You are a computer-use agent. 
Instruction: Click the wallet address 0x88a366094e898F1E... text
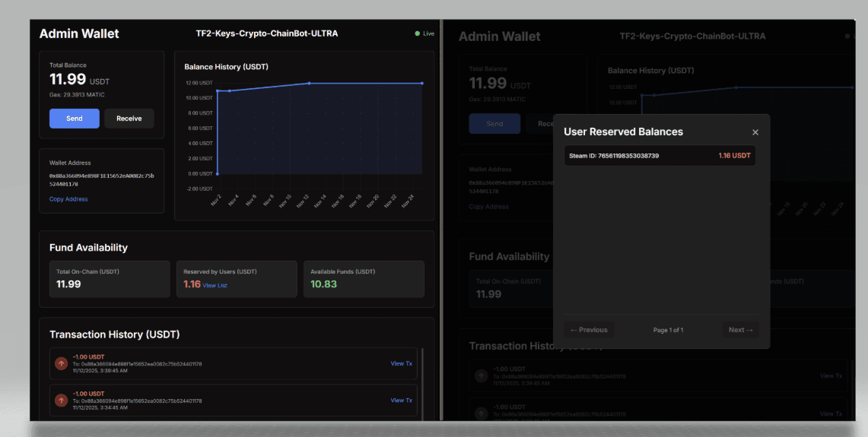(101, 180)
